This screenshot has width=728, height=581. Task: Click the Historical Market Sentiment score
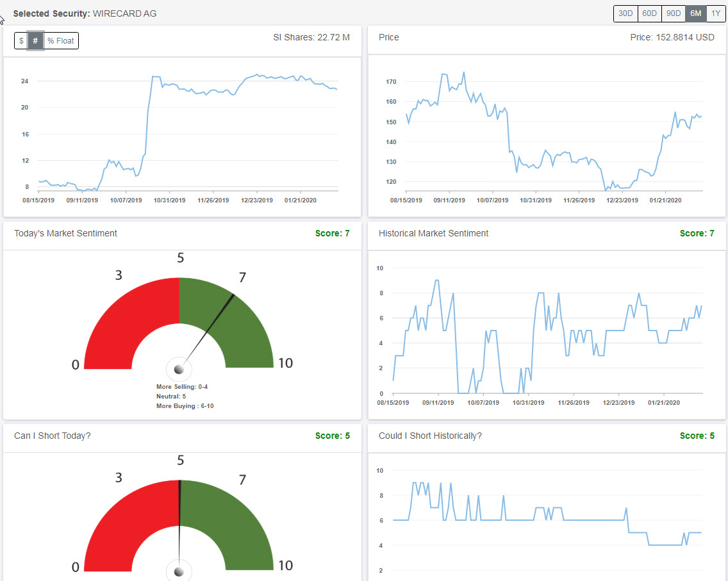[x=697, y=233]
